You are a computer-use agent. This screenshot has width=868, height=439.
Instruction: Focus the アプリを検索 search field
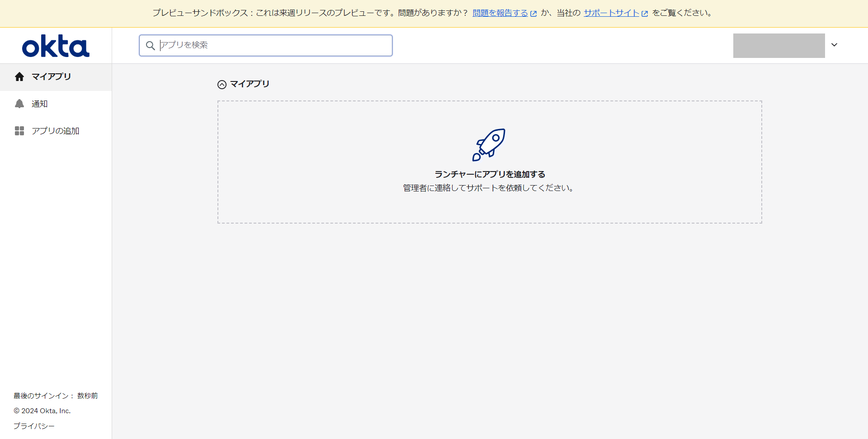click(x=271, y=45)
